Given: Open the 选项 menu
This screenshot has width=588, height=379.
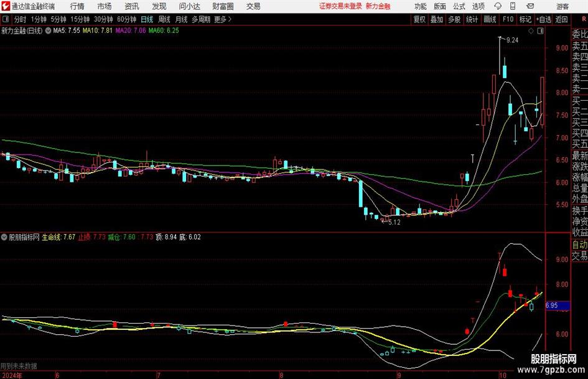Looking at the screenshot, I should [x=478, y=6].
